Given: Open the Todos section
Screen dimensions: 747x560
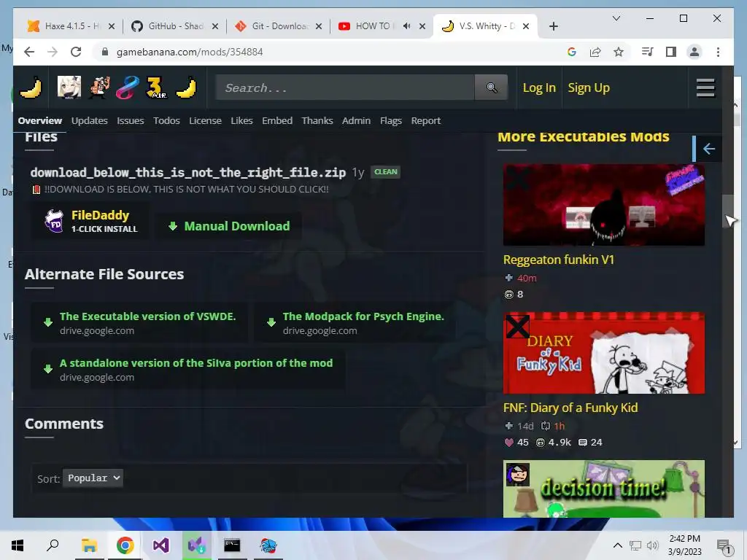Looking at the screenshot, I should point(167,120).
